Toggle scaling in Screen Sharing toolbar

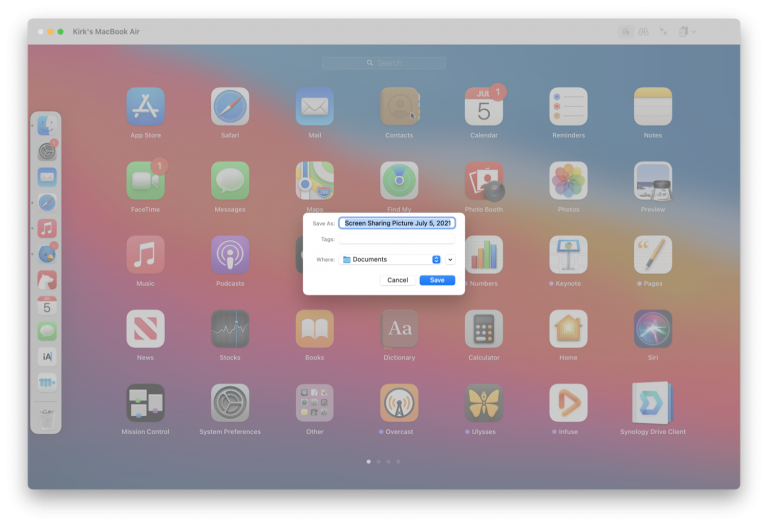click(663, 32)
